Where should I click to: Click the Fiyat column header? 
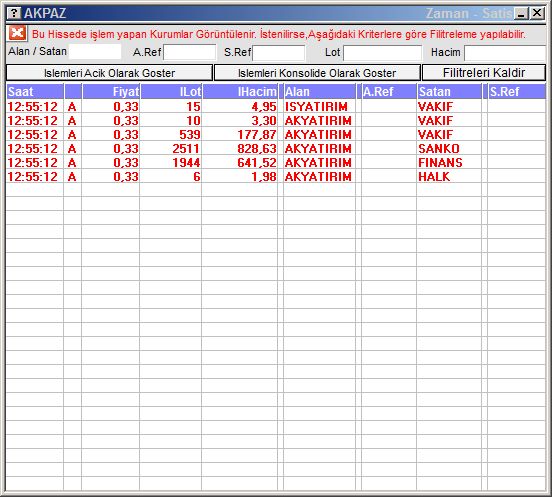coord(111,92)
